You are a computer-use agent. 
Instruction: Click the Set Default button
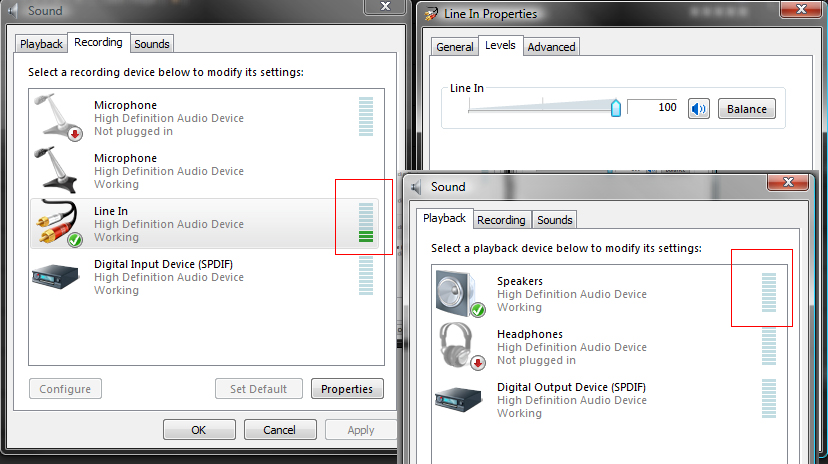[x=259, y=389]
